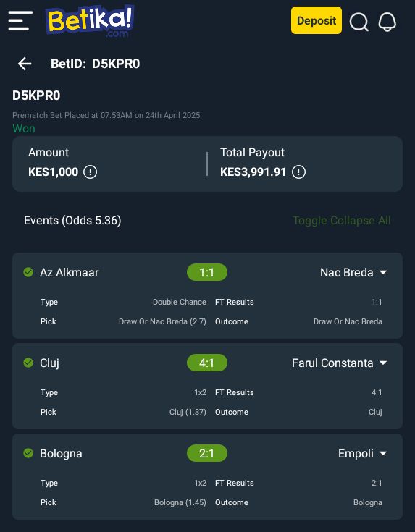Viewport: 415px width, 532px height.
Task: Click Toggle Collapse All
Action: point(342,221)
